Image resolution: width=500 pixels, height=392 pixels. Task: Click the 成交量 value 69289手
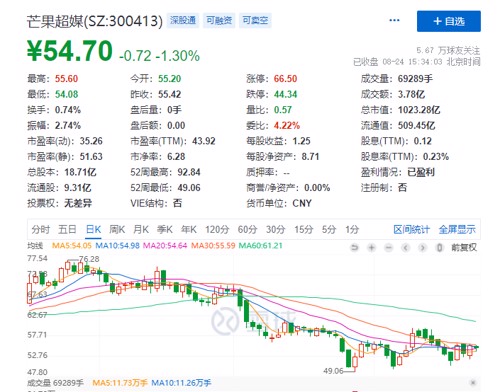pyautogui.click(x=415, y=79)
